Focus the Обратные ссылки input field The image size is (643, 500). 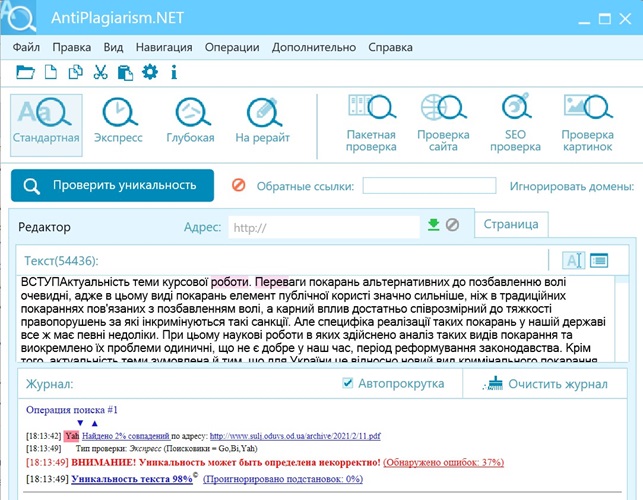[x=429, y=185]
